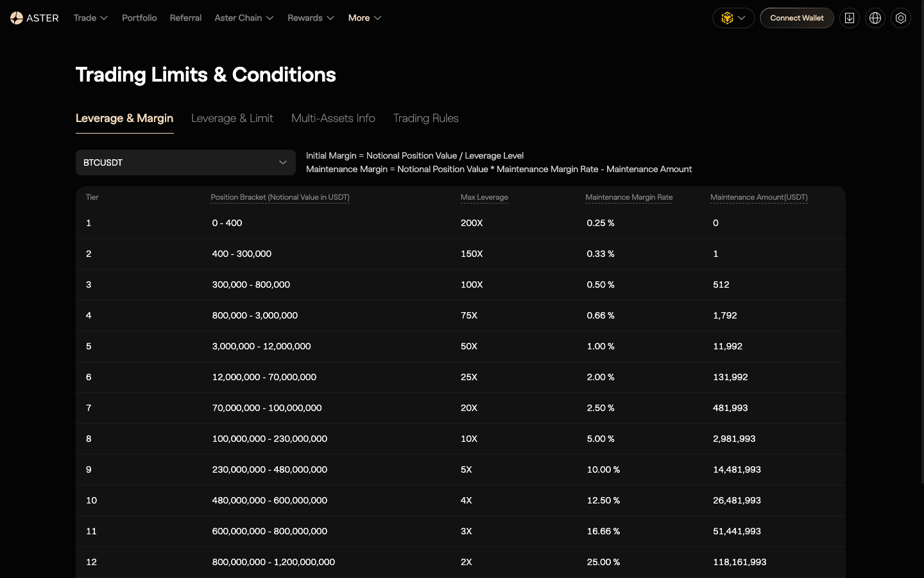Switch to Leverage & Limit tab
The width and height of the screenshot is (924, 578).
point(232,118)
